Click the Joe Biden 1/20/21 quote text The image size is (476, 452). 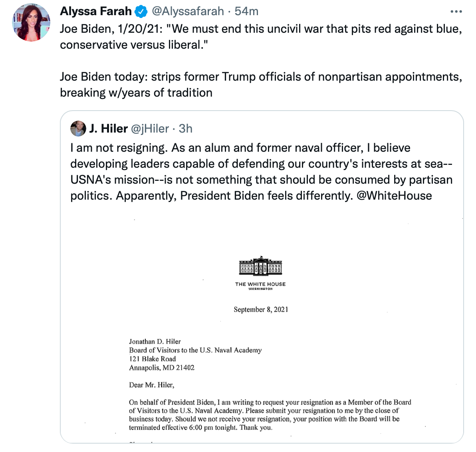tap(261, 37)
